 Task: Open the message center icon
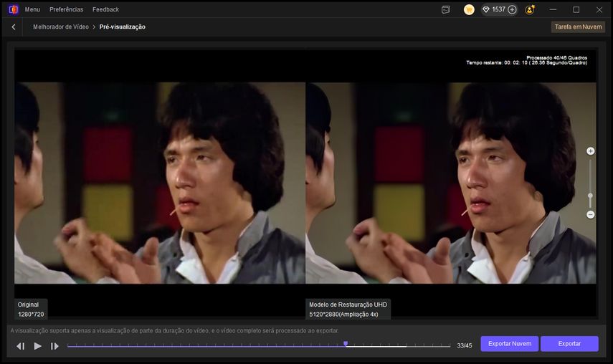446,10
